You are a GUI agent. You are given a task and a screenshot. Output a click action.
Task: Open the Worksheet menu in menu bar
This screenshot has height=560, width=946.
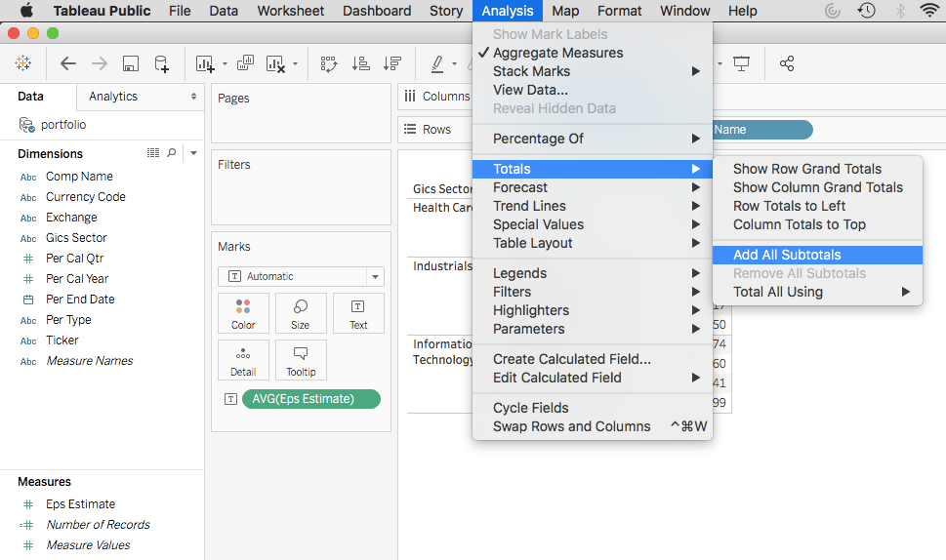click(290, 11)
